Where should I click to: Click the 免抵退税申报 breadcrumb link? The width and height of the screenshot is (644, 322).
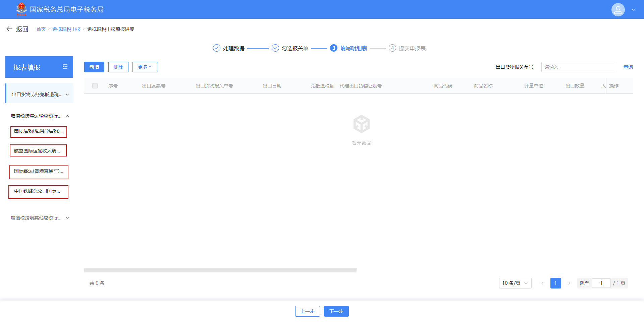pyautogui.click(x=66, y=29)
